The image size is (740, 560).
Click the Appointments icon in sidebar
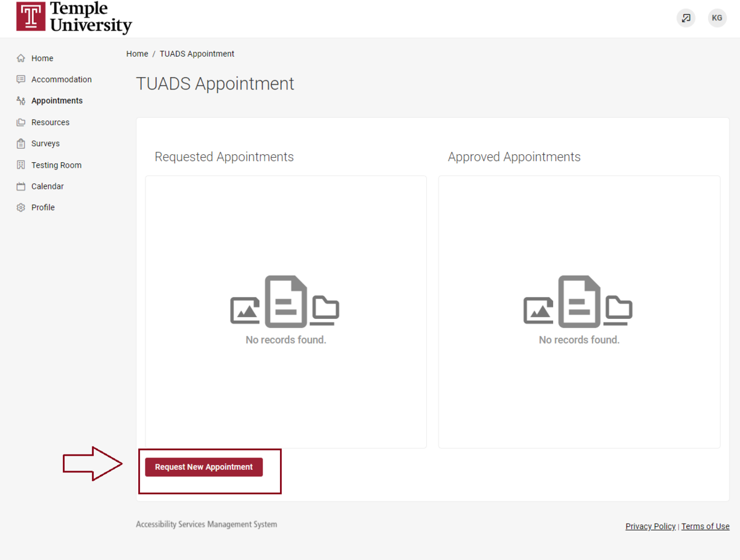(21, 101)
